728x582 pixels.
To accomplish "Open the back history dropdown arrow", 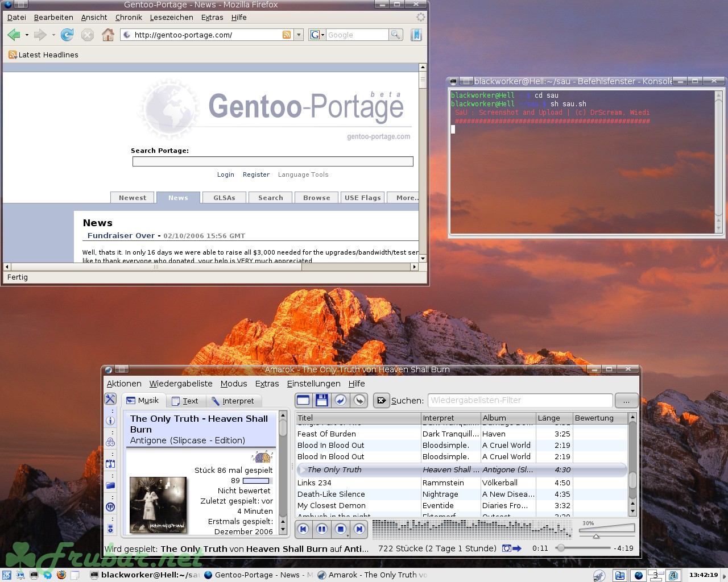I will click(27, 35).
